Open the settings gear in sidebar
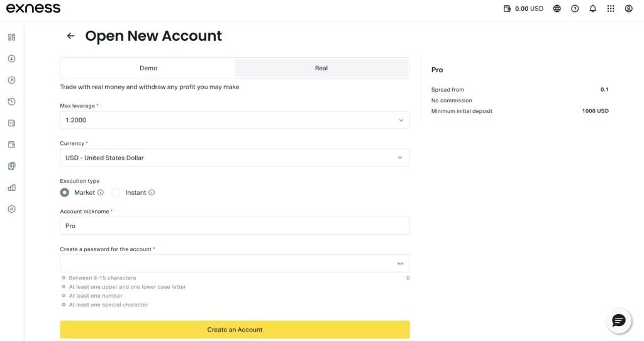Image resolution: width=644 pixels, height=341 pixels. [11, 209]
